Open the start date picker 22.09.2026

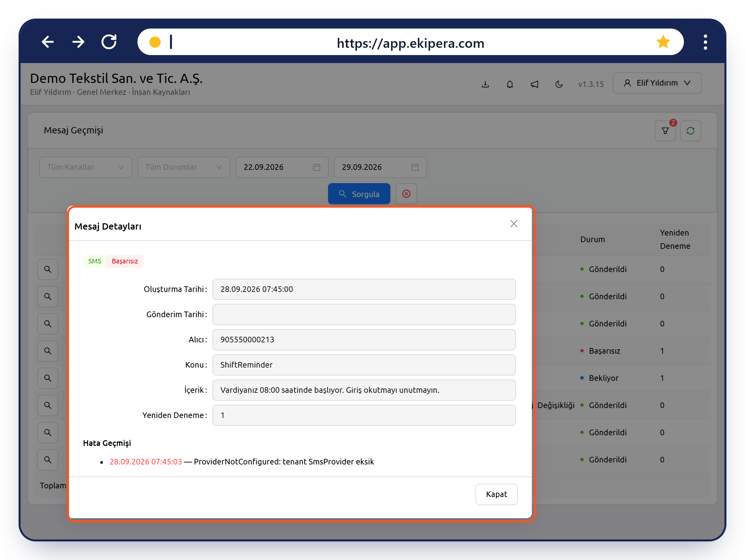pos(282,167)
